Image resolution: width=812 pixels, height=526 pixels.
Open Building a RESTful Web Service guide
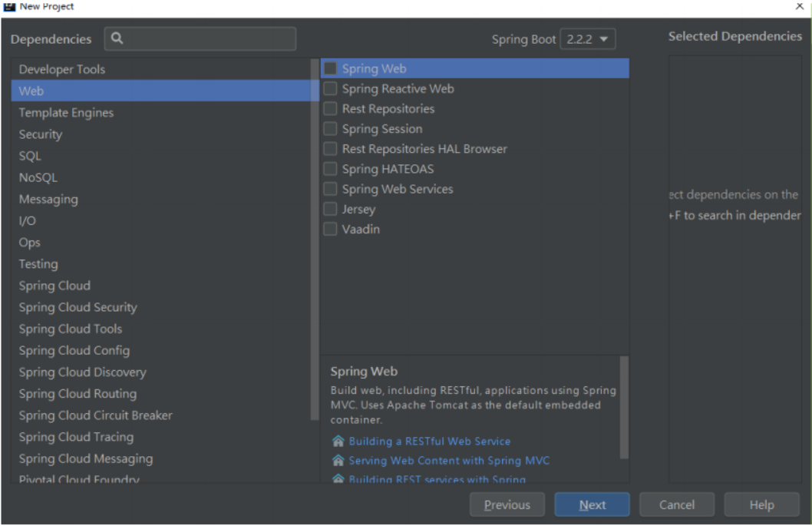coord(429,441)
